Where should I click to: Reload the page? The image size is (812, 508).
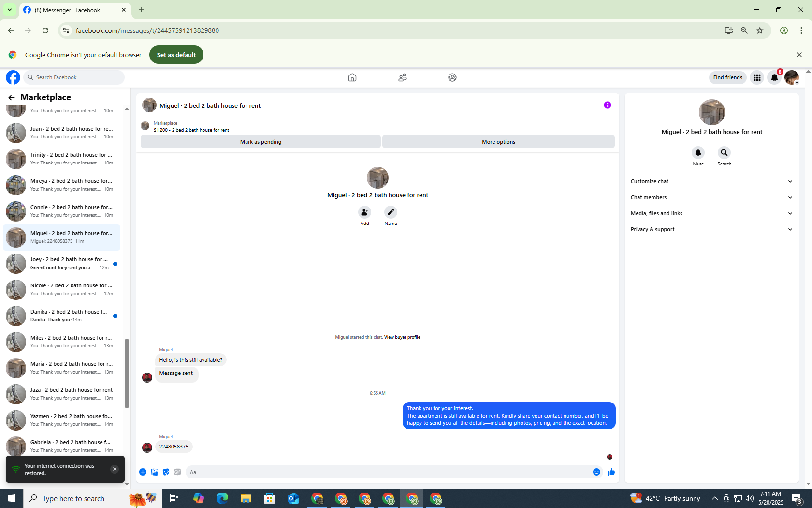[x=45, y=30]
